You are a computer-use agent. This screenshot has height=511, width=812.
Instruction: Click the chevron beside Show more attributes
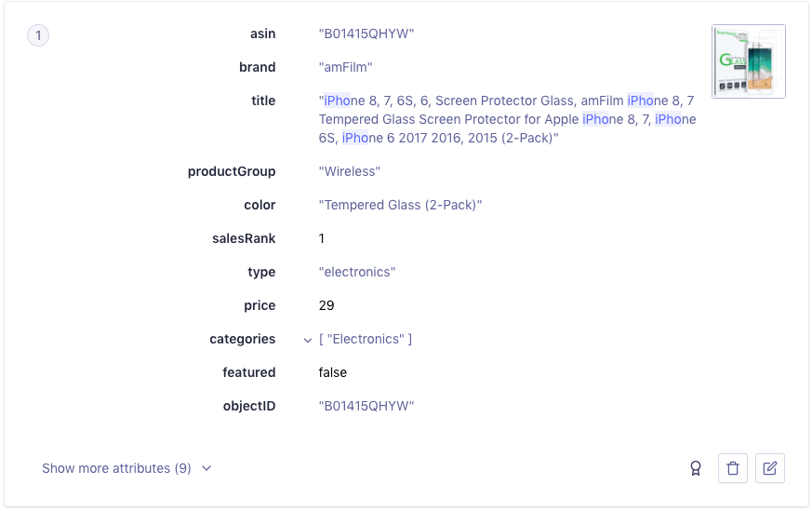pos(206,468)
